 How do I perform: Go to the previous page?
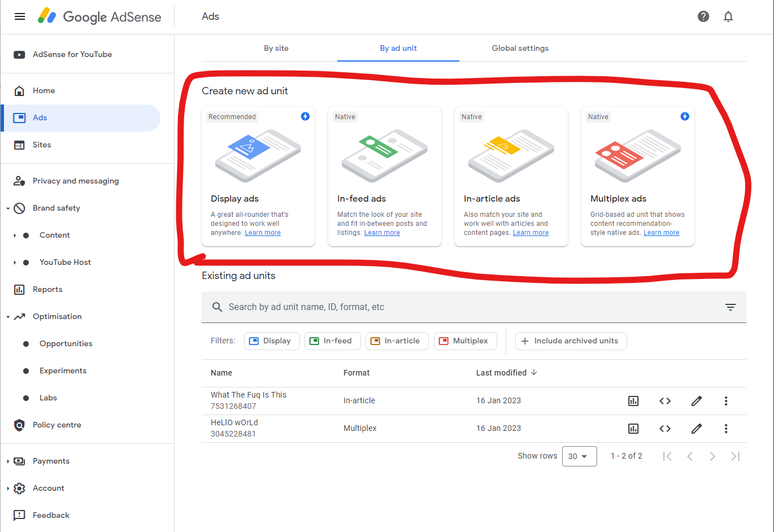(x=690, y=456)
